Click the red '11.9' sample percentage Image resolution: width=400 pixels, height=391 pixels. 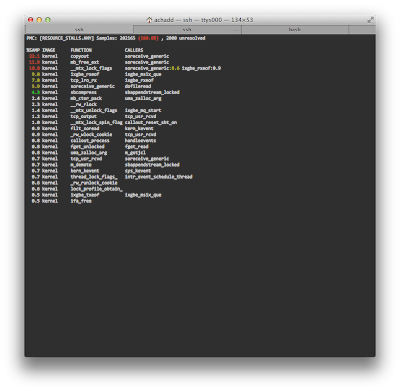[34, 62]
